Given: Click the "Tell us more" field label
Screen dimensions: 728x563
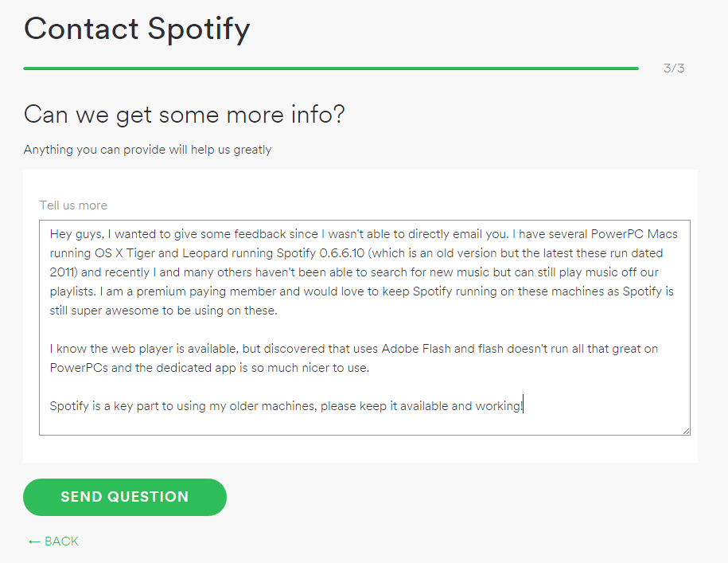Looking at the screenshot, I should point(73,205).
